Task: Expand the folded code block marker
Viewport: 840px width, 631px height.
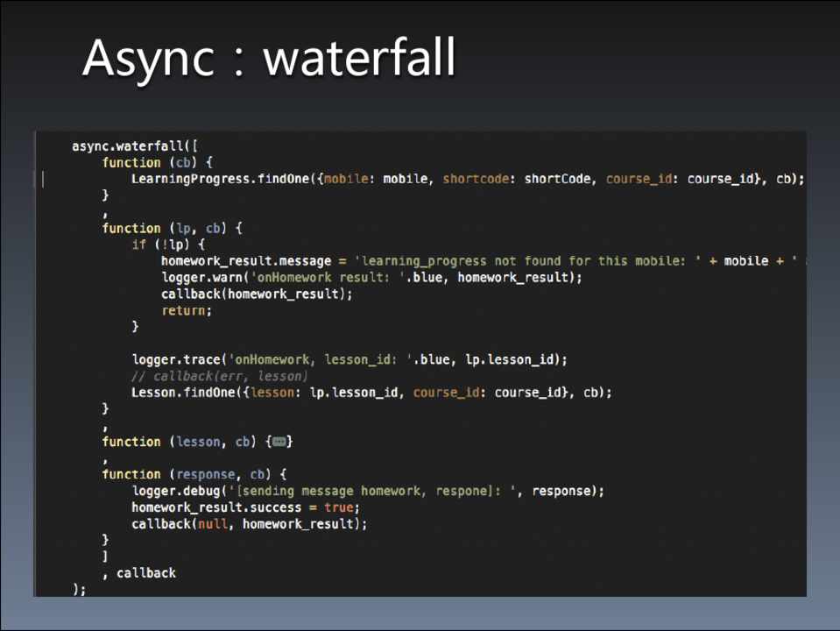Action: click(x=280, y=442)
